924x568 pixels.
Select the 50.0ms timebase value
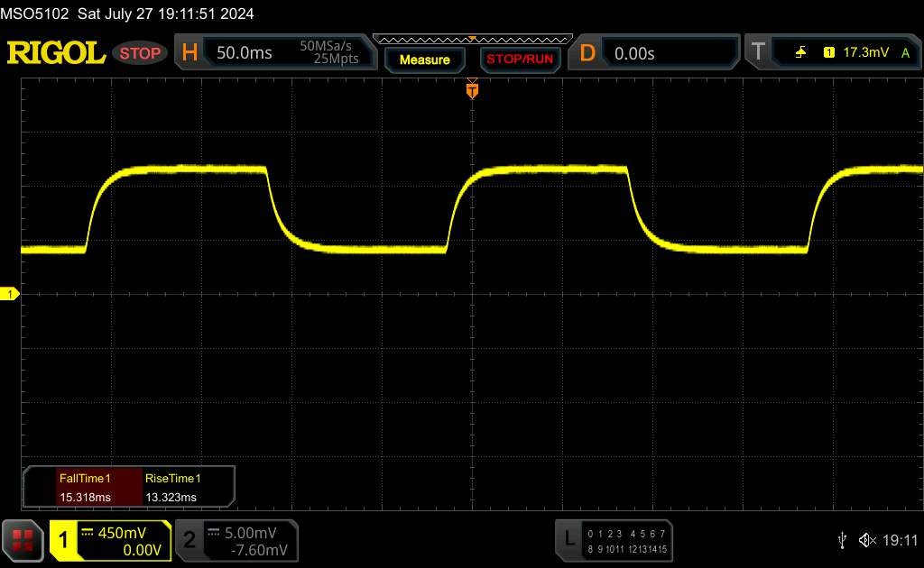coord(244,53)
